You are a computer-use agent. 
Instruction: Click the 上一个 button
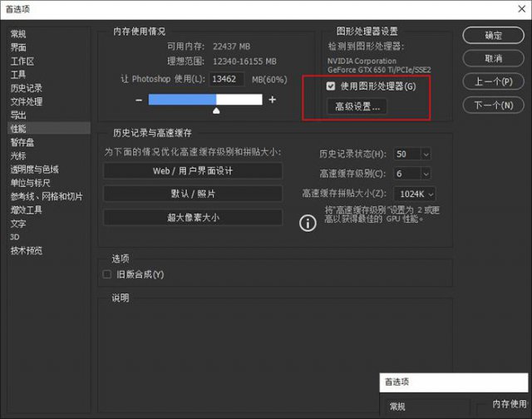(493, 81)
